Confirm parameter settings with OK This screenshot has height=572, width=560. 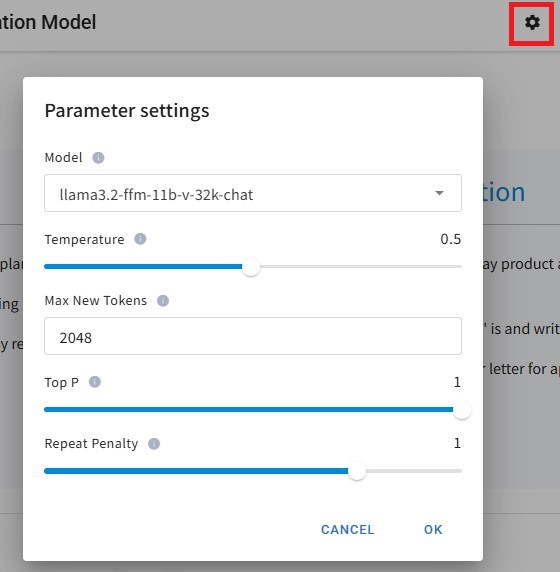pyautogui.click(x=433, y=530)
